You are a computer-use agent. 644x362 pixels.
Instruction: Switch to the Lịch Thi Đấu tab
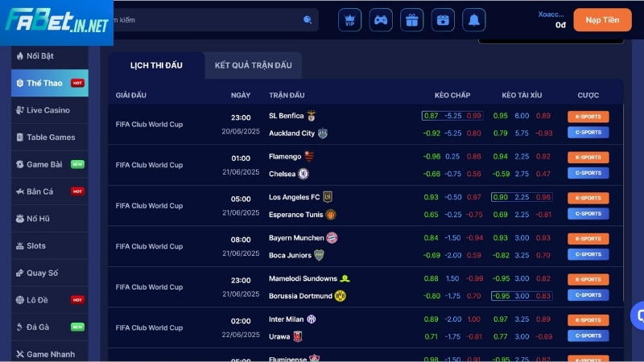point(156,65)
